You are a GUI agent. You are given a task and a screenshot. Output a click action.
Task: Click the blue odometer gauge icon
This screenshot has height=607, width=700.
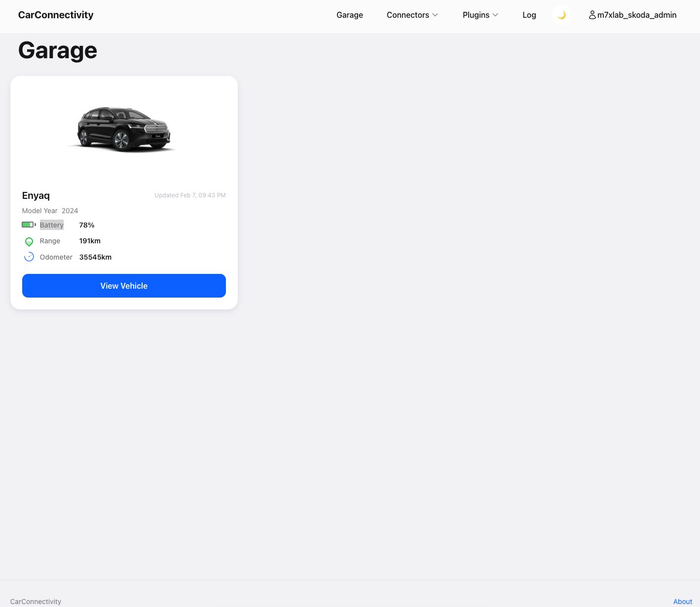pyautogui.click(x=29, y=257)
